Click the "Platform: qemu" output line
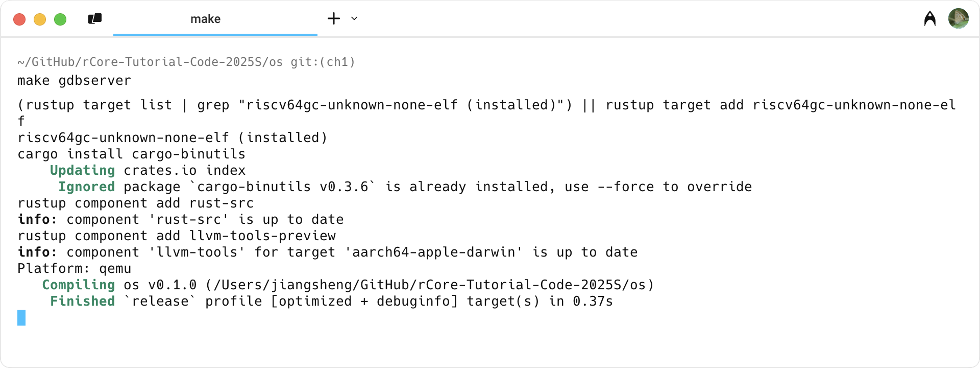The height and width of the screenshot is (368, 980). (x=74, y=268)
